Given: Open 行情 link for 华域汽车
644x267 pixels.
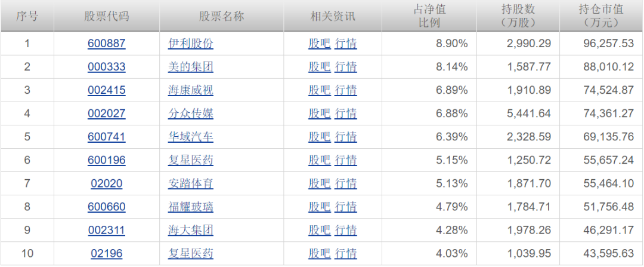Looking at the screenshot, I should 346,137.
